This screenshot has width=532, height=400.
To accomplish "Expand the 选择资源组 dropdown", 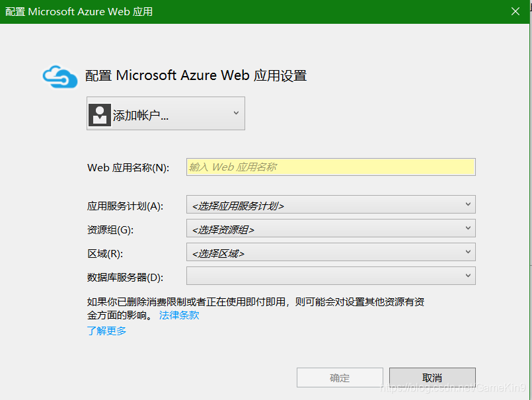I will point(331,228).
